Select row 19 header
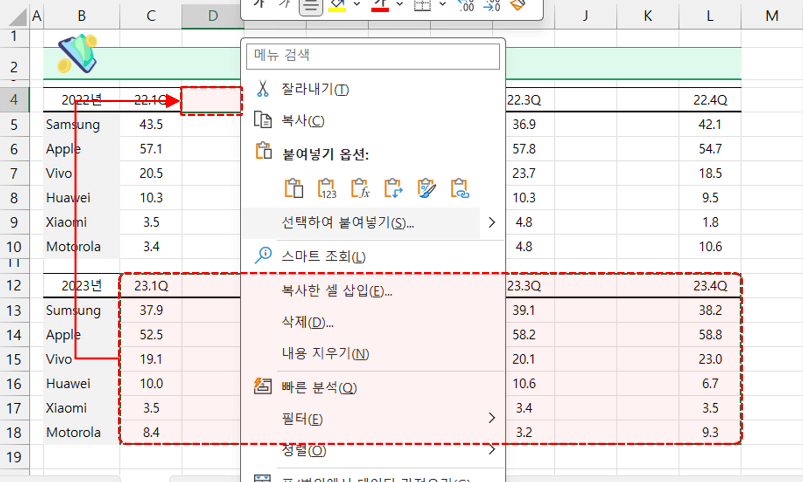The image size is (803, 482). (14, 456)
